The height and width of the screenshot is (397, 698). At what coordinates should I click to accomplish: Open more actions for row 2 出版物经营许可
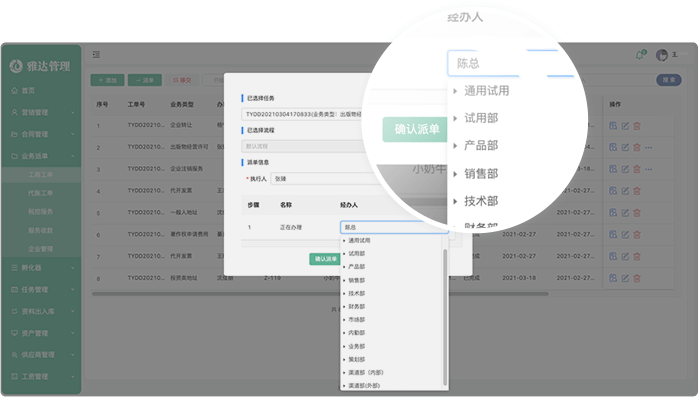(649, 147)
